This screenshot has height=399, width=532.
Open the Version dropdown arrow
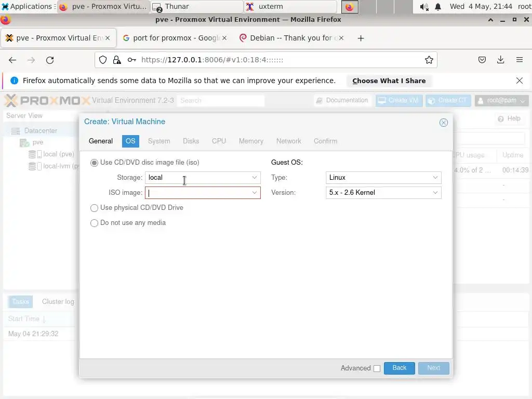[435, 193]
